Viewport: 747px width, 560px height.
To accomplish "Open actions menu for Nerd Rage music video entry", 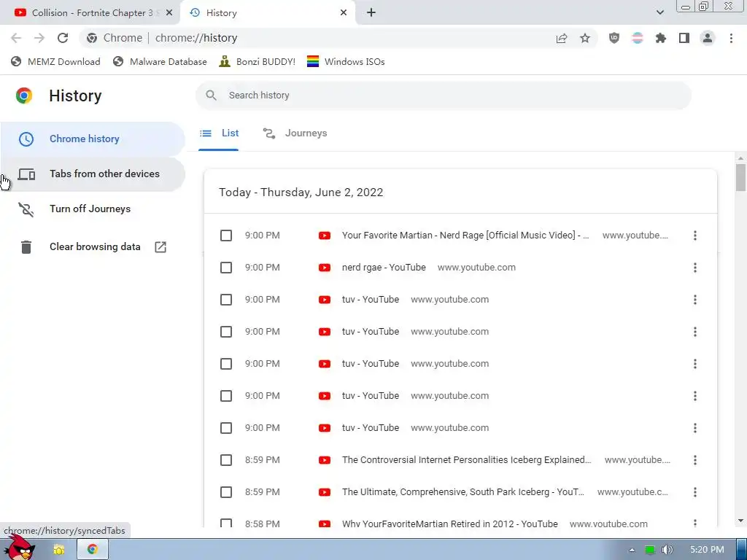I will [695, 236].
